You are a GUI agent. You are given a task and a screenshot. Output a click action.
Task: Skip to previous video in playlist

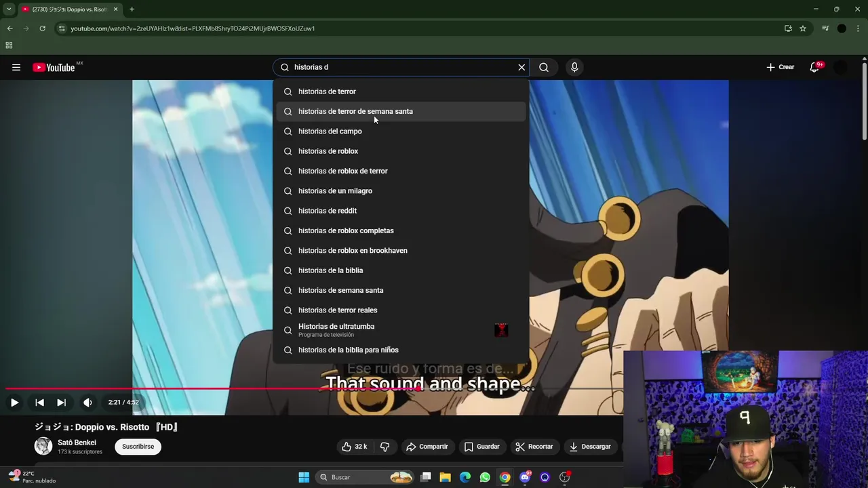coord(39,402)
